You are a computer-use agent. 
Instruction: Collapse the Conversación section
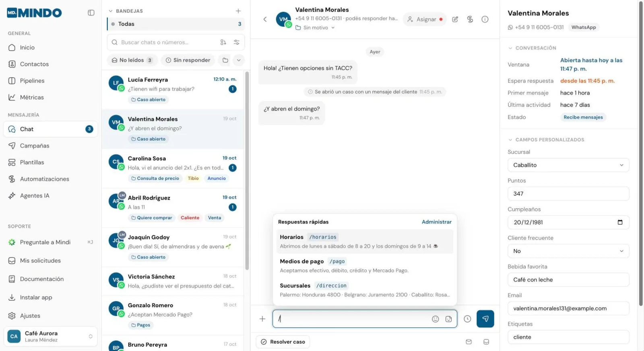[510, 48]
